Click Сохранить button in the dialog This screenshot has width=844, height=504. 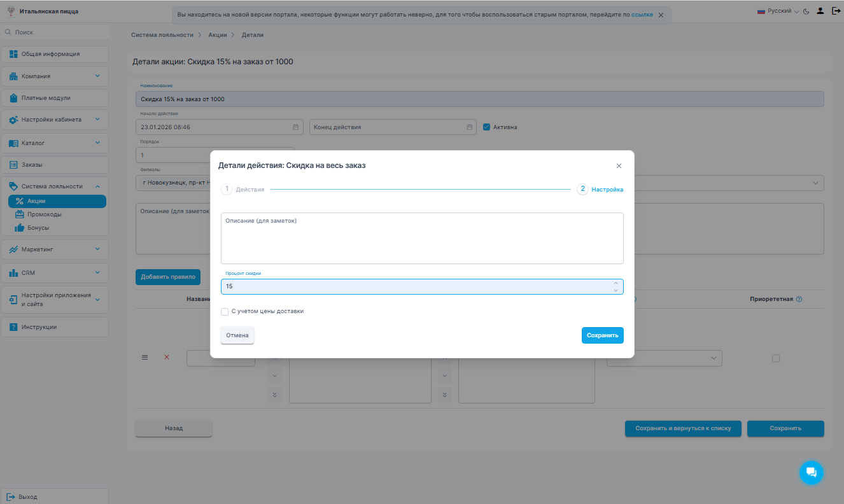click(x=602, y=335)
